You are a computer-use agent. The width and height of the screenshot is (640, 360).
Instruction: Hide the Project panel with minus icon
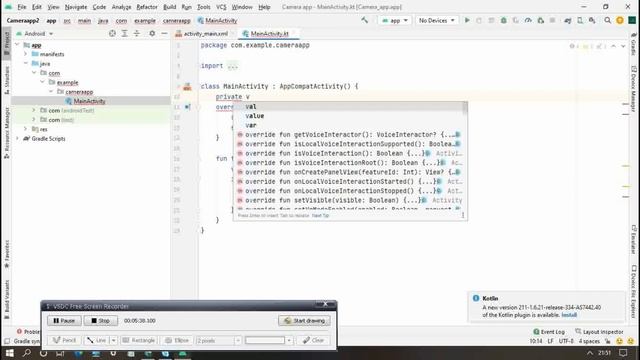tap(164, 33)
